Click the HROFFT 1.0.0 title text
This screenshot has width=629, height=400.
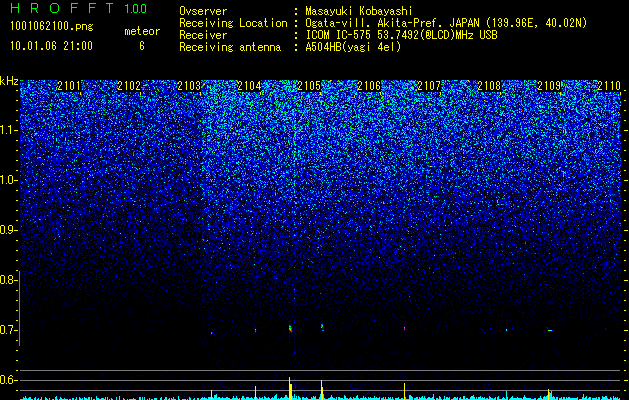[x=79, y=8]
